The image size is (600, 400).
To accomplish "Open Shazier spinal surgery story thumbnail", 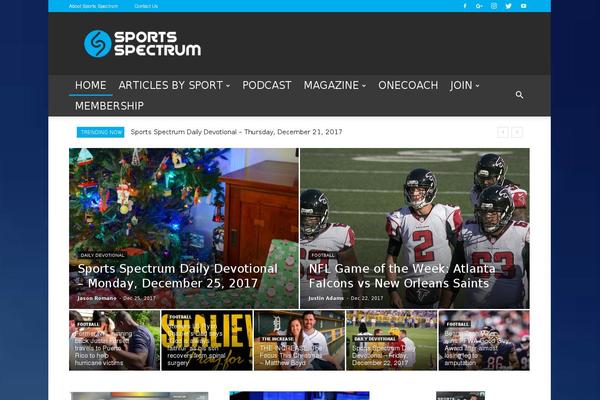I will click(x=207, y=340).
